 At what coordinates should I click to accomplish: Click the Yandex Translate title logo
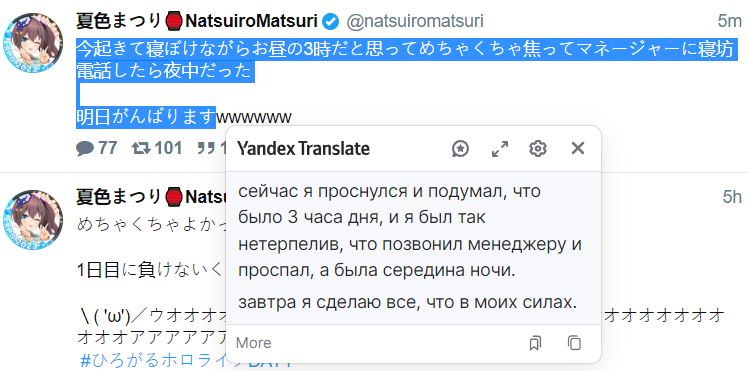[303, 149]
